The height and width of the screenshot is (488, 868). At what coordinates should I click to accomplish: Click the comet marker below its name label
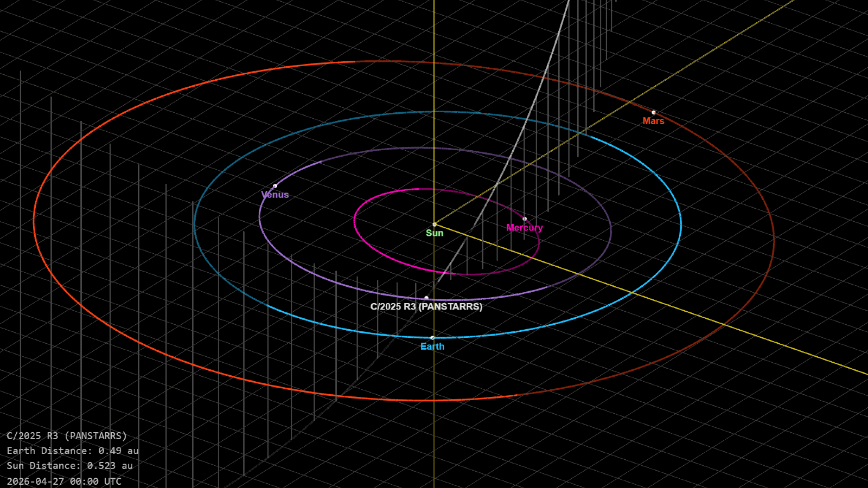click(x=427, y=297)
